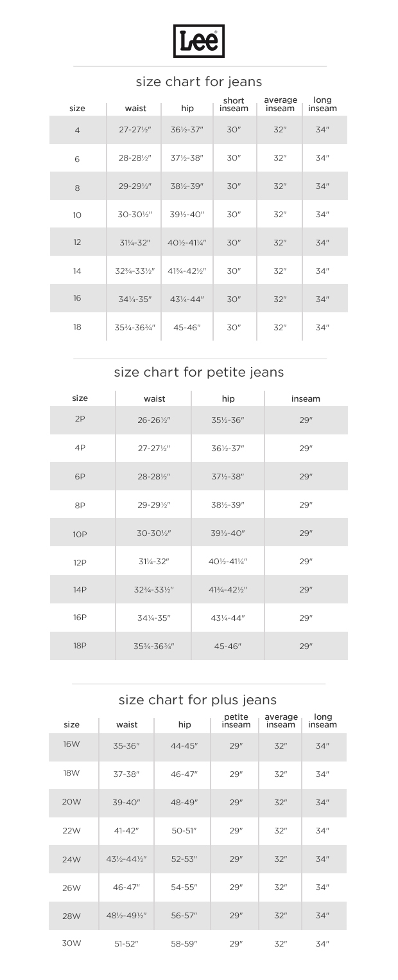Select the "petite inseam" column header
Screen dimensions: 398x980
click(236, 721)
